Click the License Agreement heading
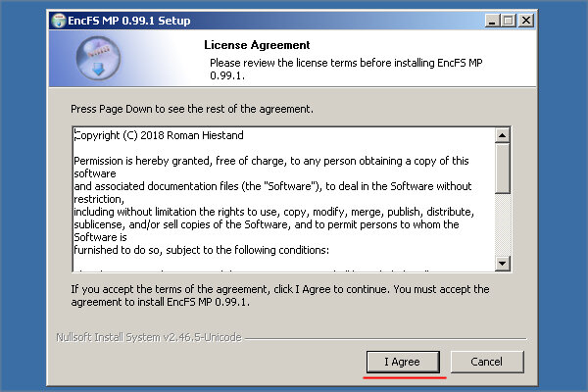Screen dimensions: 588x392 (x=257, y=45)
